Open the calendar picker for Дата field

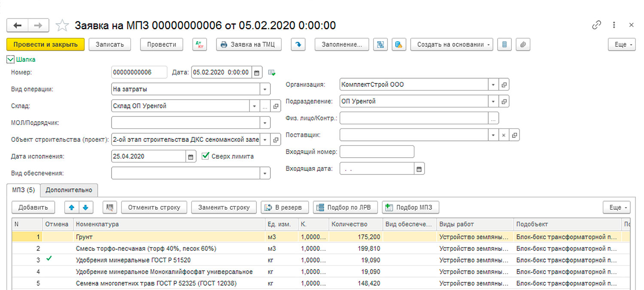[x=257, y=73]
